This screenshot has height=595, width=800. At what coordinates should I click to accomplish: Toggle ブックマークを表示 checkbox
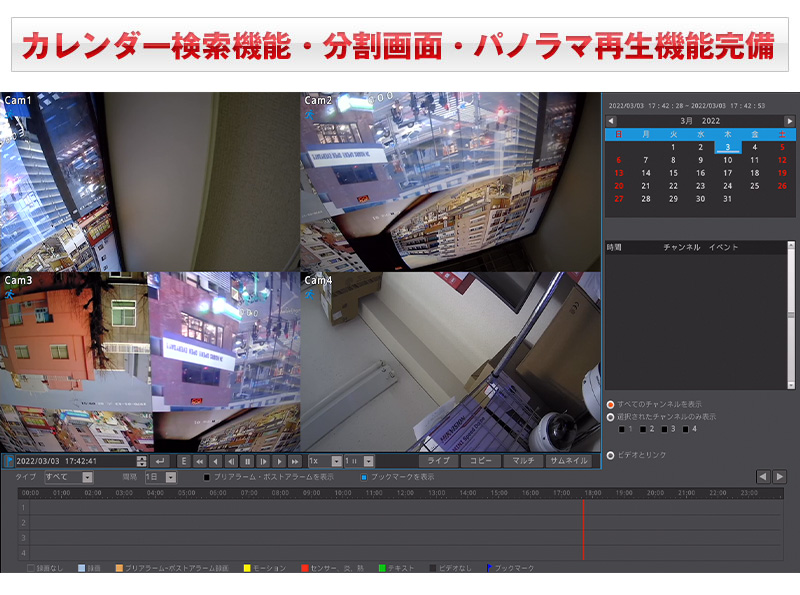[365, 478]
